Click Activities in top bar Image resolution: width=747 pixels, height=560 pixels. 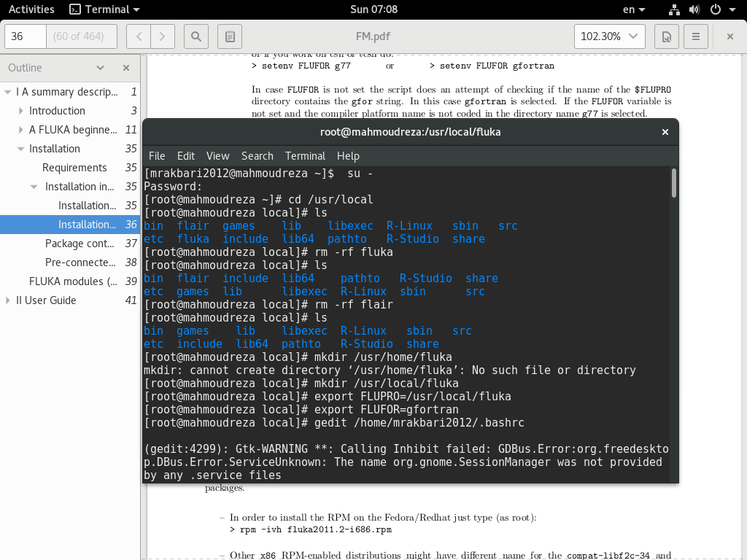[31, 9]
